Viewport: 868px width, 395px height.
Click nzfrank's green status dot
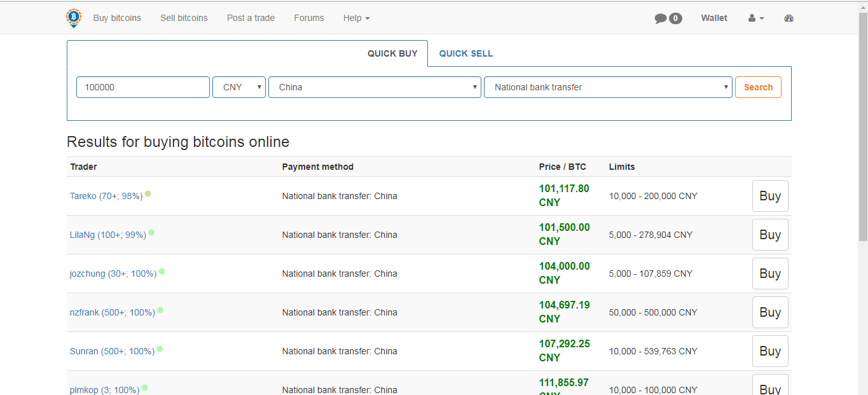[x=160, y=310]
